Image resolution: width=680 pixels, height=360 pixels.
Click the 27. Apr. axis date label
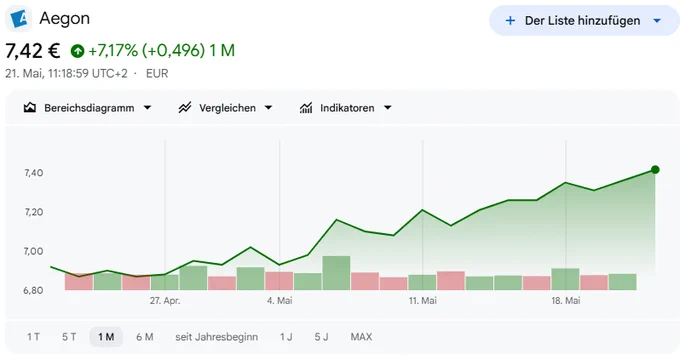coord(165,301)
